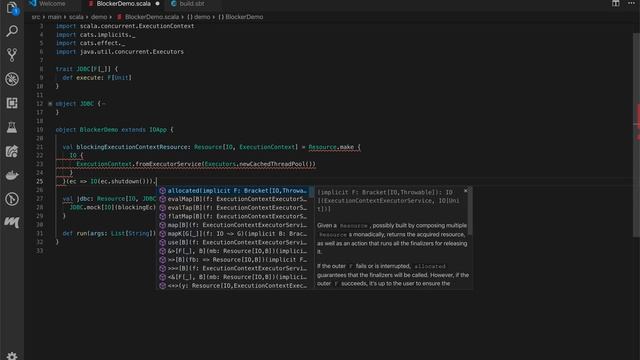Click 'import cats.implicits._' line
The width and height of the screenshot is (640, 360).
pyautogui.click(x=96, y=35)
